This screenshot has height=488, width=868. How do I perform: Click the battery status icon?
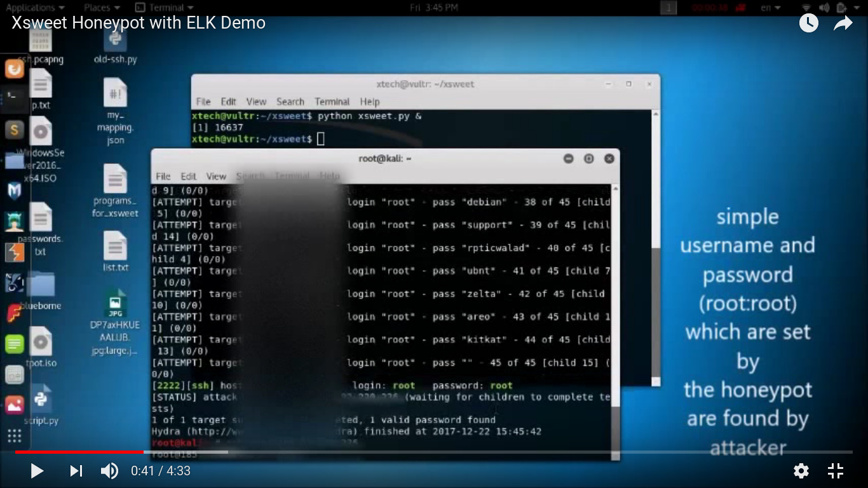(841, 8)
